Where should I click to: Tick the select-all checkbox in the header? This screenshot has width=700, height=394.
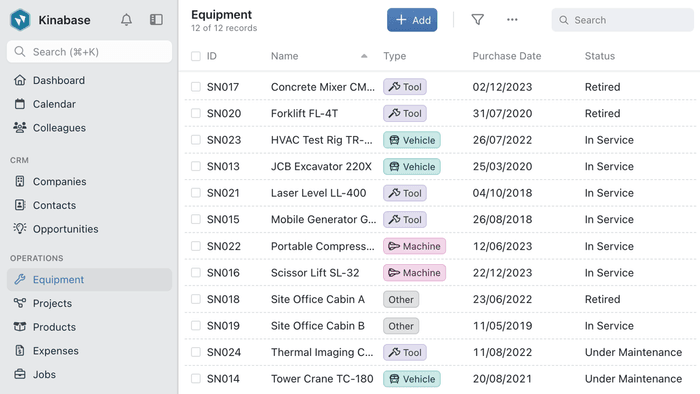[x=196, y=56]
